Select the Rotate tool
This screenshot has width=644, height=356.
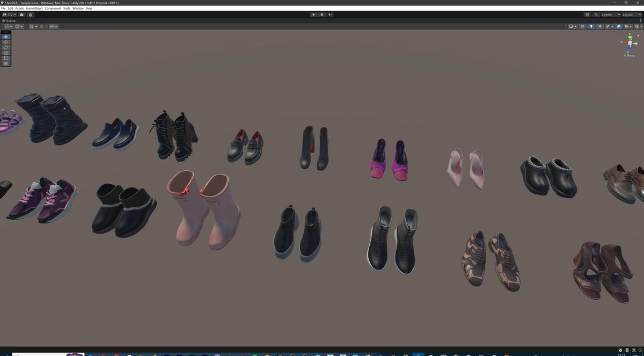[x=5, y=47]
